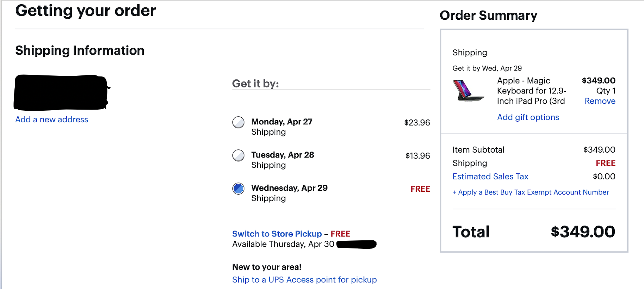
Task: Click the $349.00 order total amount
Action: pos(583,232)
